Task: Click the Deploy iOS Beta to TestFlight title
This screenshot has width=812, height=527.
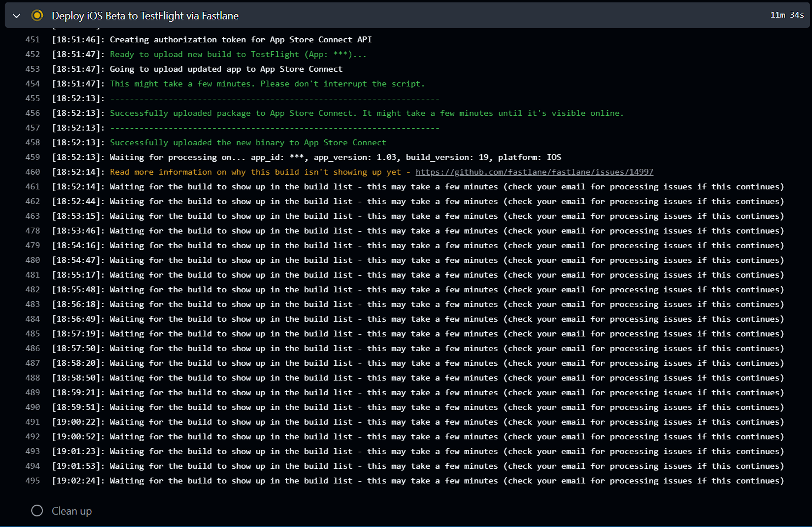Action: [x=145, y=16]
